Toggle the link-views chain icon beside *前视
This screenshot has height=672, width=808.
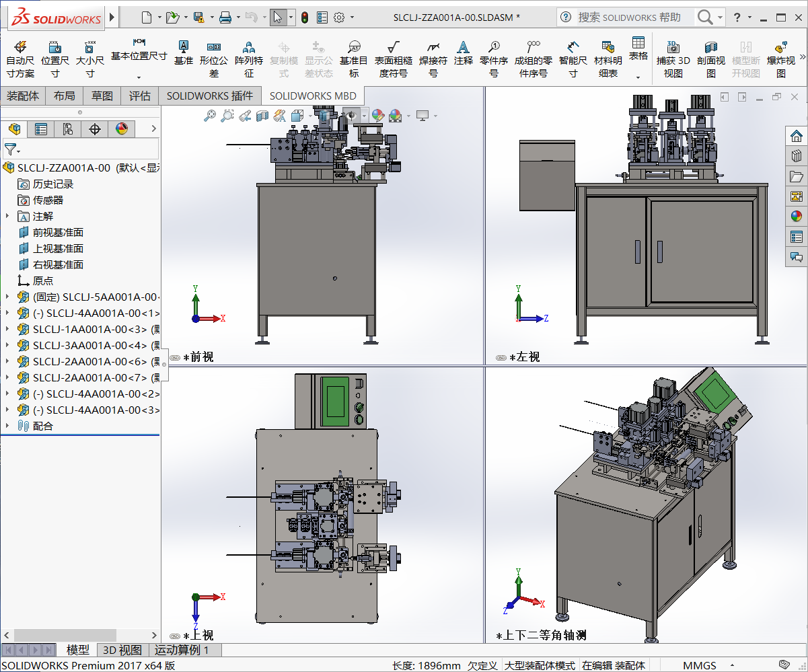pos(175,358)
